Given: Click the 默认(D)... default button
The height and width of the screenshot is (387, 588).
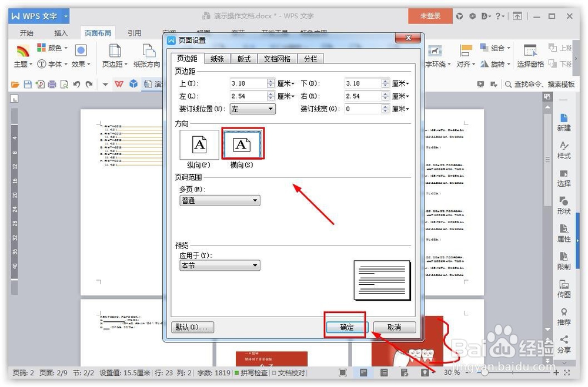Looking at the screenshot, I should (x=192, y=327).
